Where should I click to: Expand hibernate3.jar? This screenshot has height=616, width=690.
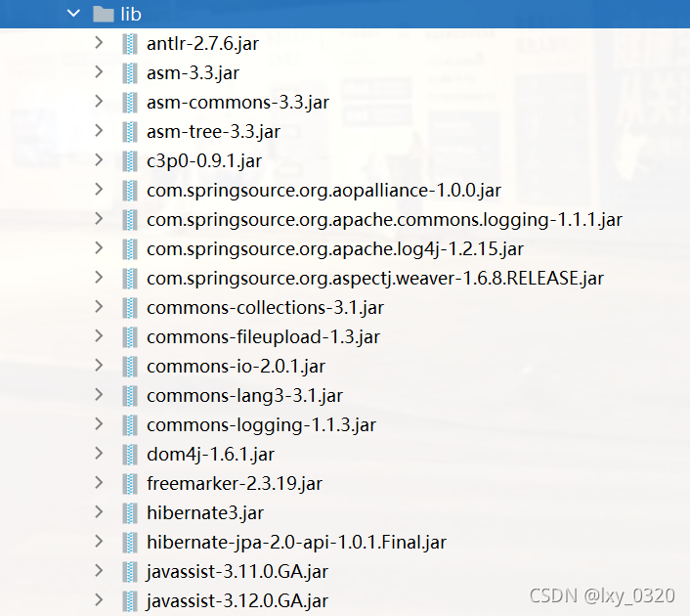coord(99,511)
